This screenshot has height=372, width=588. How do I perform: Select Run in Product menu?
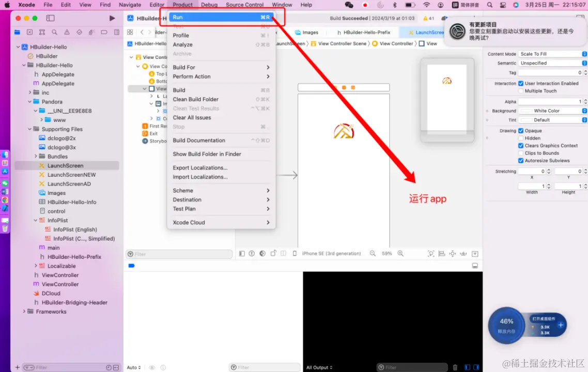pyautogui.click(x=221, y=17)
